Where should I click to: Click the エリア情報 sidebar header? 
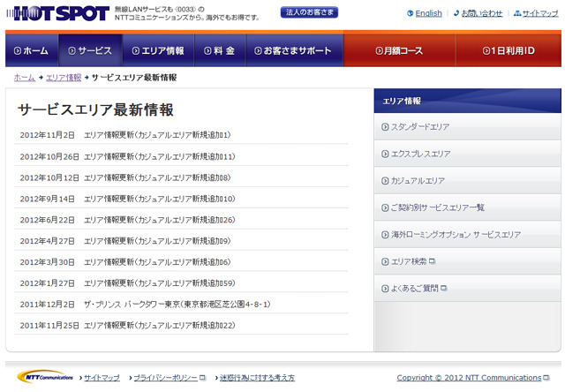tap(468, 101)
